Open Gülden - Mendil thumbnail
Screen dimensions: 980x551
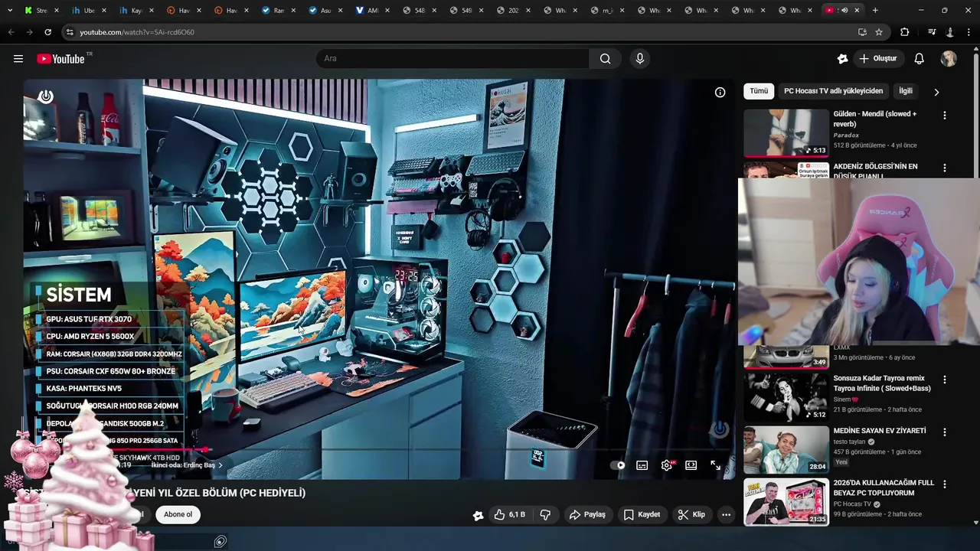pos(786,132)
